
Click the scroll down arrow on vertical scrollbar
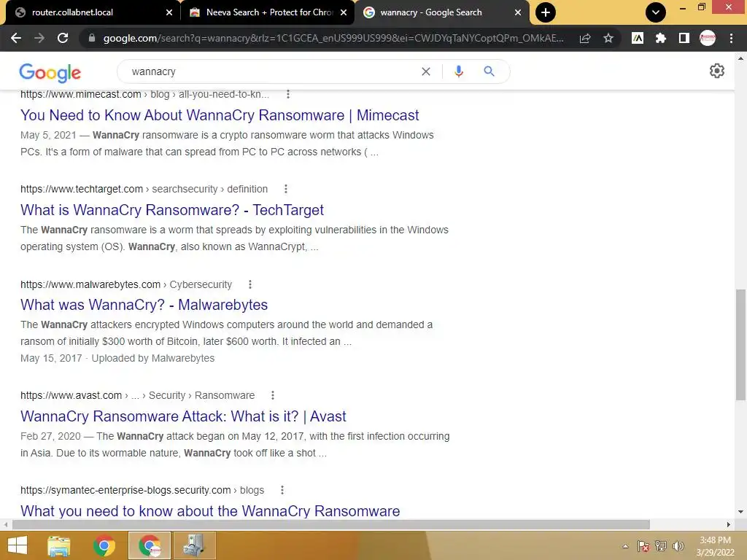pyautogui.click(x=740, y=512)
